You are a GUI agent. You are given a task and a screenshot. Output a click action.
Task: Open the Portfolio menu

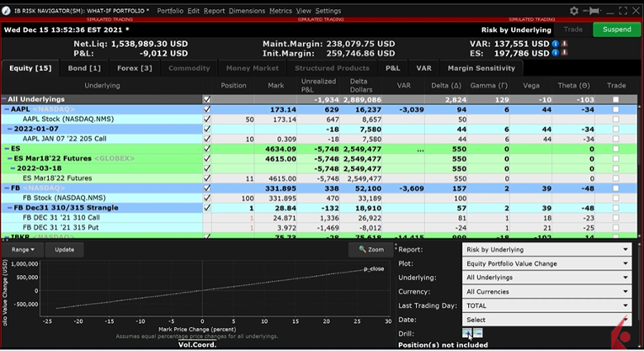[170, 11]
